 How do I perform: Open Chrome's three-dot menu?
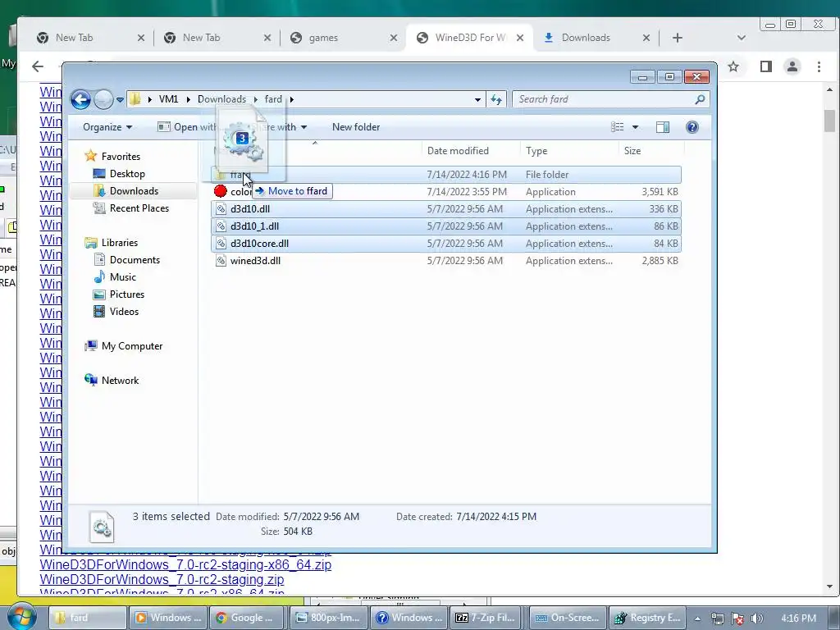819,66
